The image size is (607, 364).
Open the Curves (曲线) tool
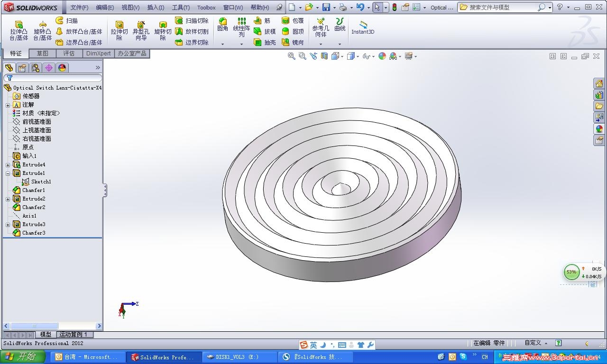tap(340, 25)
